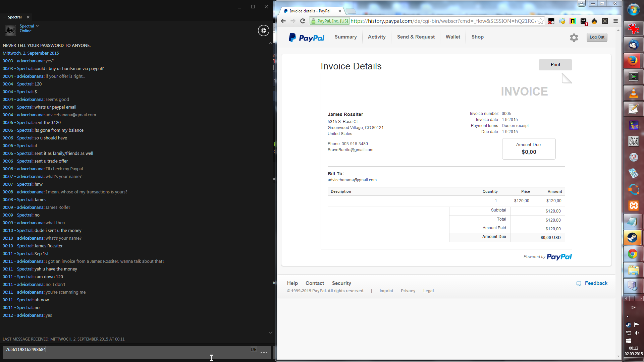Click the Steam icon in the taskbar

tap(633, 238)
